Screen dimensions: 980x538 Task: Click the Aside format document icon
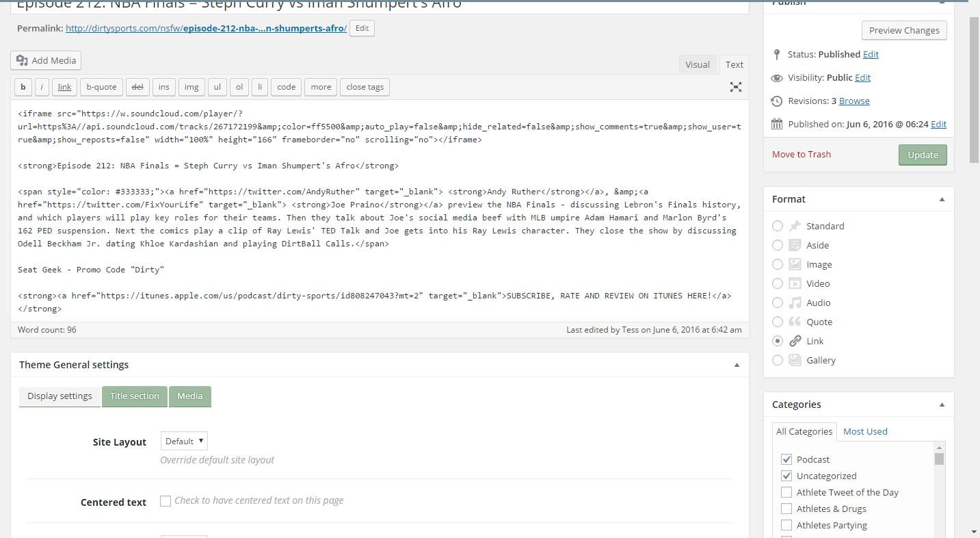(x=795, y=245)
